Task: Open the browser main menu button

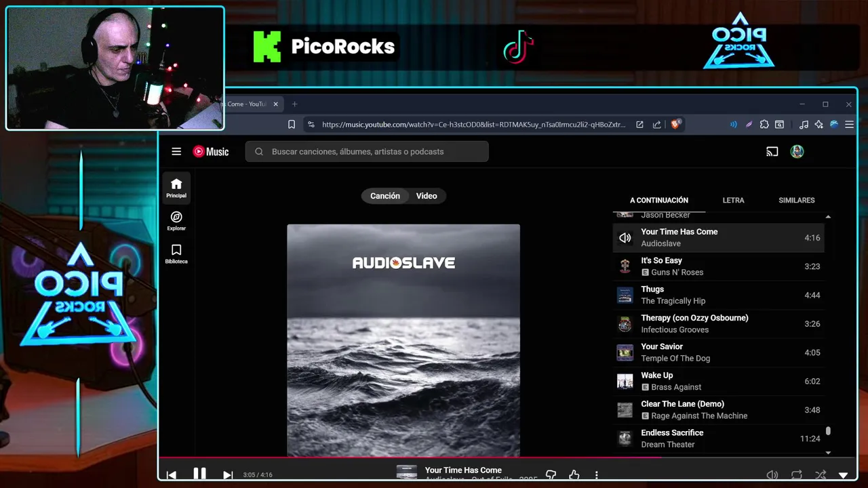Action: 849,125
